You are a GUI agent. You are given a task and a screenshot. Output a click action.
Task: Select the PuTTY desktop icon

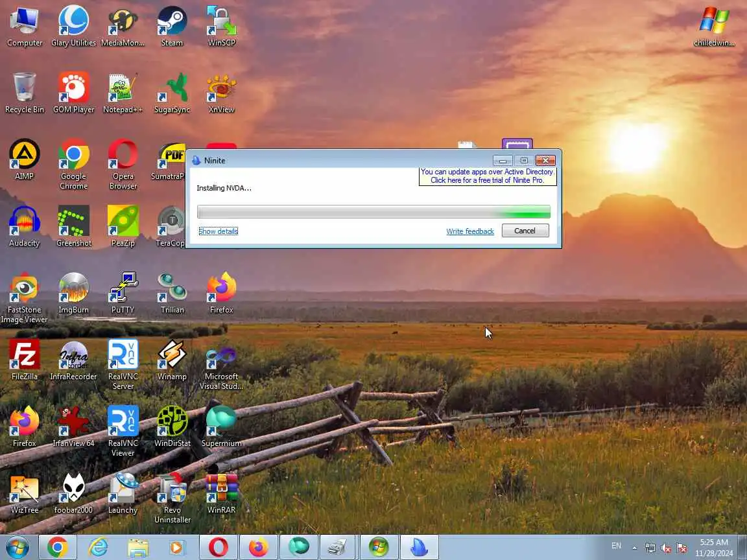(123, 293)
